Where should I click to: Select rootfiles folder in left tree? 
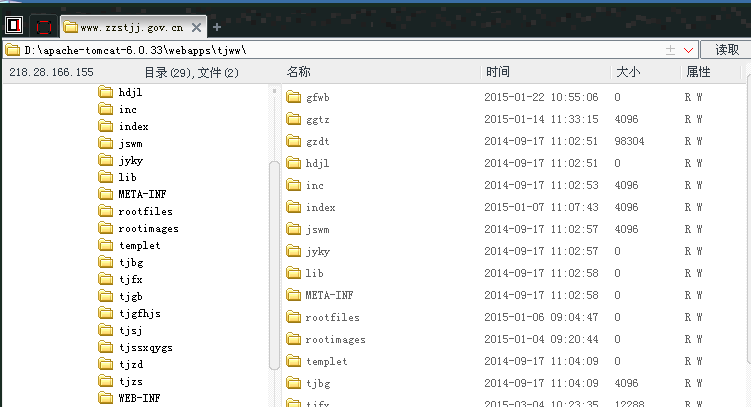click(x=135, y=211)
